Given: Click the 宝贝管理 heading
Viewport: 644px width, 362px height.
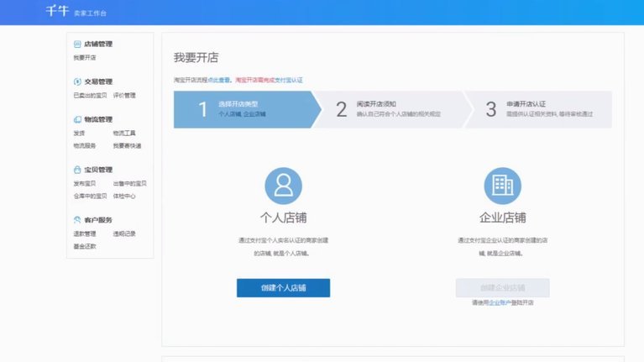Looking at the screenshot, I should (98, 170).
